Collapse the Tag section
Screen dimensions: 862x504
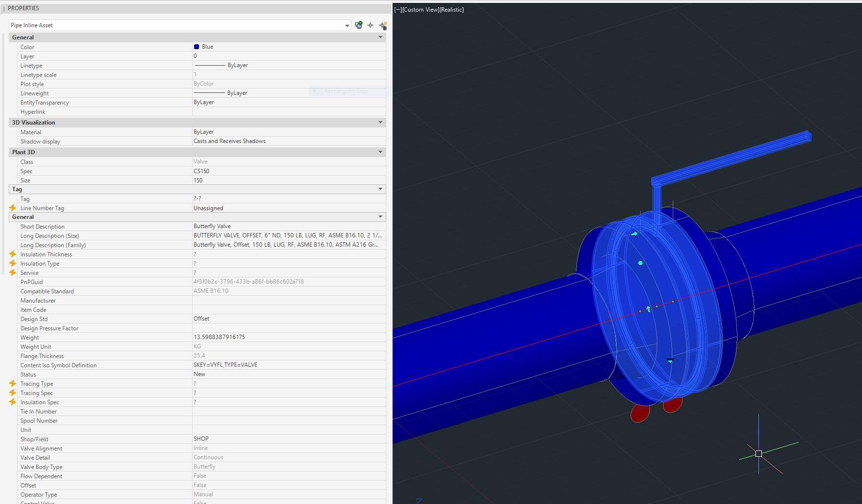pyautogui.click(x=380, y=189)
